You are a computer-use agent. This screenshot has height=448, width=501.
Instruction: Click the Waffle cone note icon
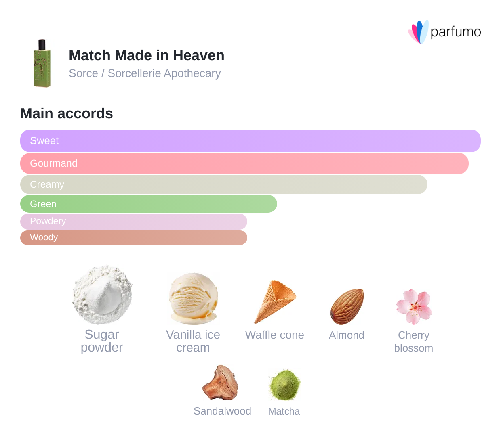click(x=275, y=301)
